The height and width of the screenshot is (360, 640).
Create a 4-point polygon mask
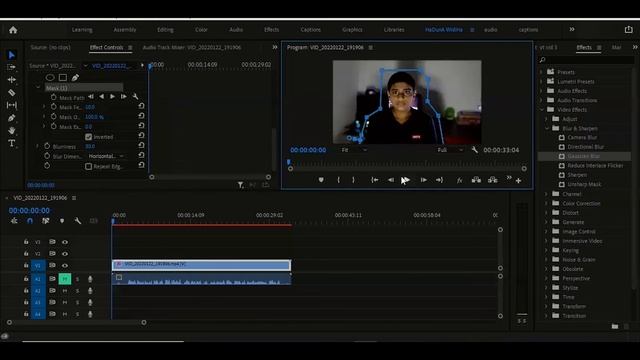[x=63, y=77]
